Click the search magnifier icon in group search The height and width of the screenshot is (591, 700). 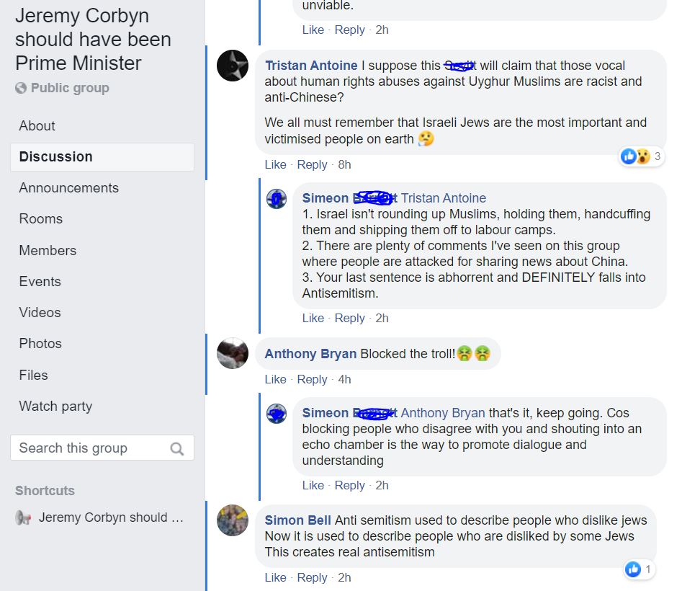(x=176, y=449)
